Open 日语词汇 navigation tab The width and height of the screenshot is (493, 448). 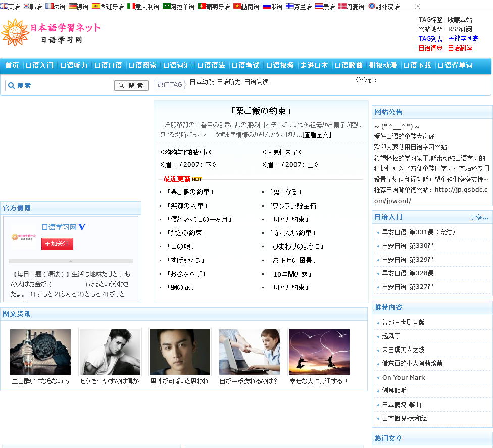177,65
